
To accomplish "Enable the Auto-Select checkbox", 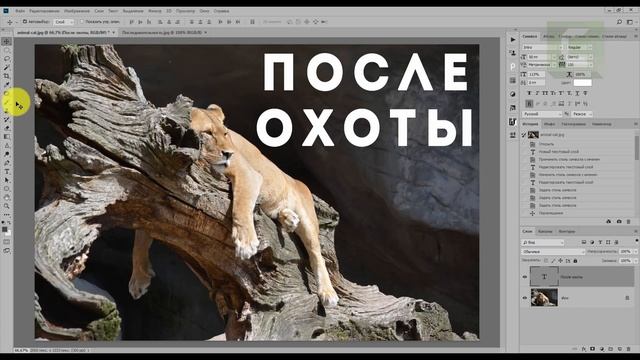I will [x=25, y=22].
